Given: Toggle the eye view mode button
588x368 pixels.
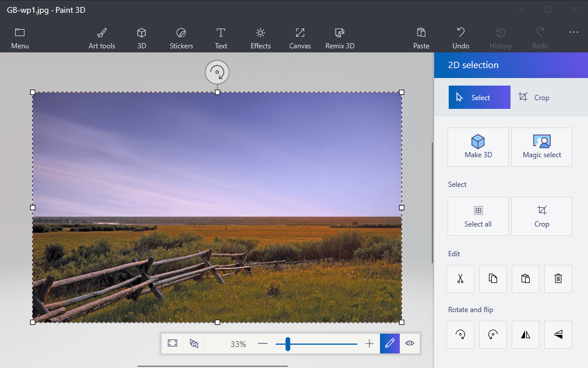Looking at the screenshot, I should (x=410, y=344).
